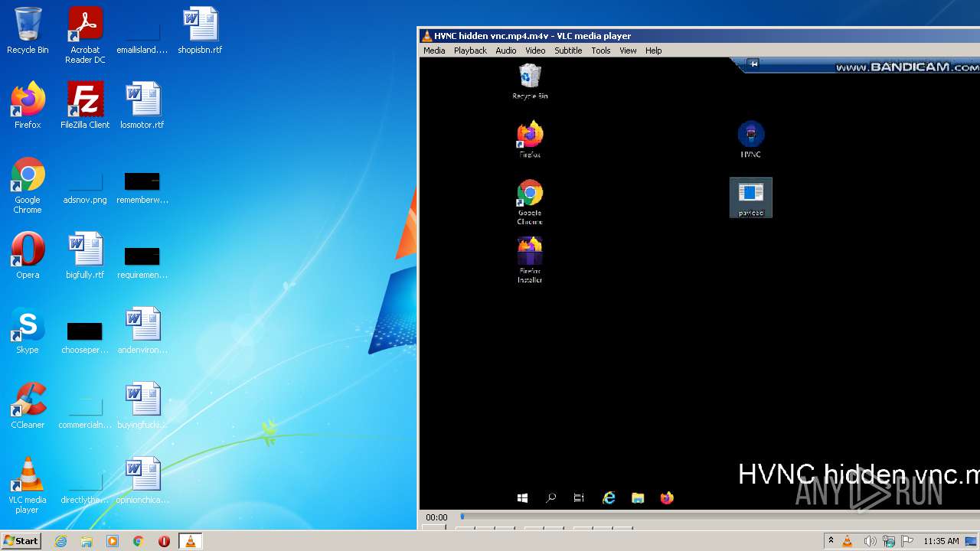Open the Recycle Bin on the desktop
Screen dimensions: 980x551
tap(28, 31)
